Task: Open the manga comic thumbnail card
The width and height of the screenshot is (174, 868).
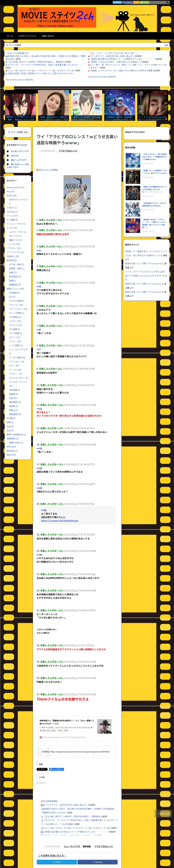Action: click(x=87, y=105)
